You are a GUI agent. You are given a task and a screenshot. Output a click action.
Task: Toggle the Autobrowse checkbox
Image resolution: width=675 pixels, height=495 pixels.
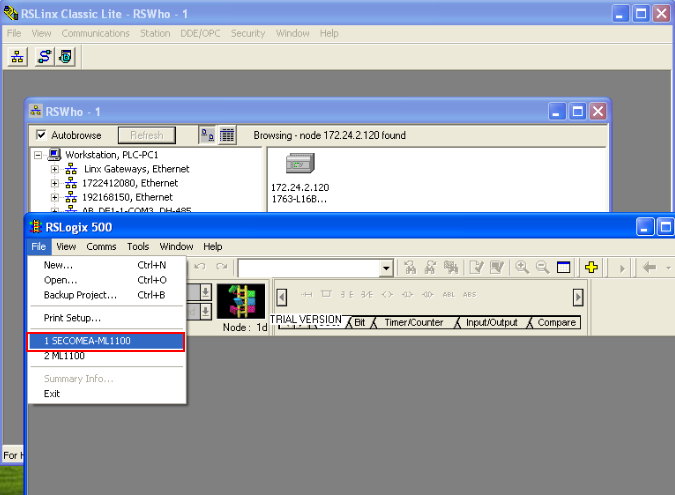click(x=41, y=135)
